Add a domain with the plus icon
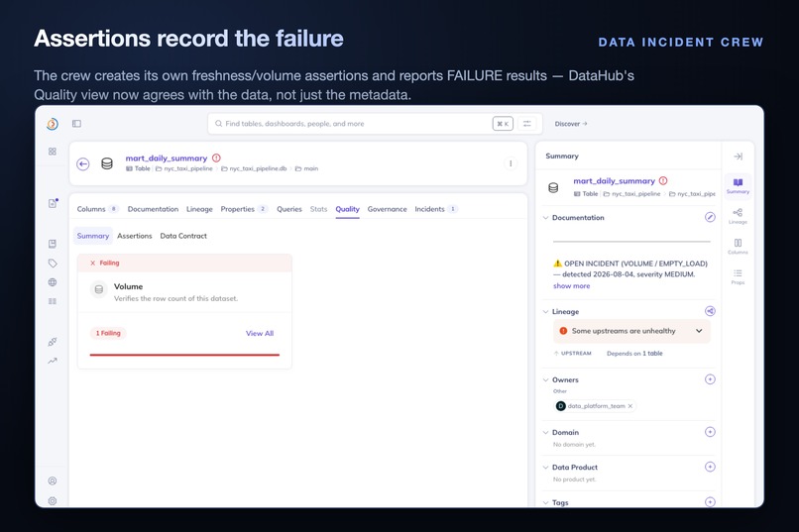Viewport: 799px width, 532px height. coord(710,432)
